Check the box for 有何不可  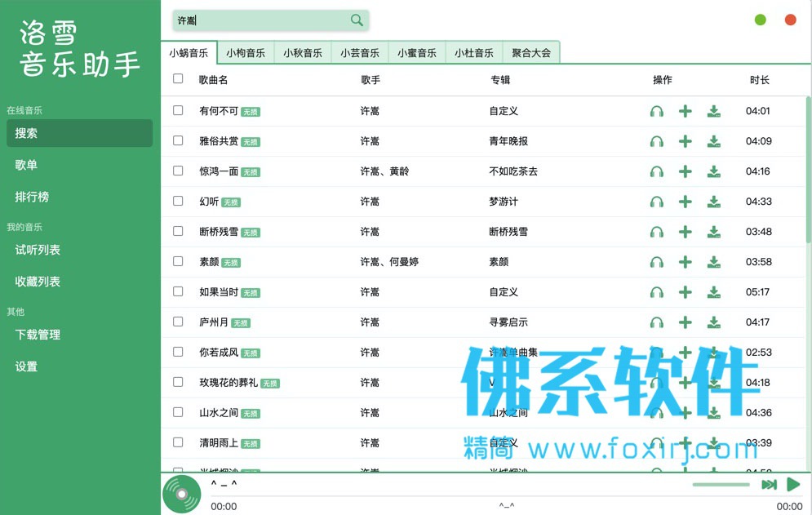[x=178, y=110]
